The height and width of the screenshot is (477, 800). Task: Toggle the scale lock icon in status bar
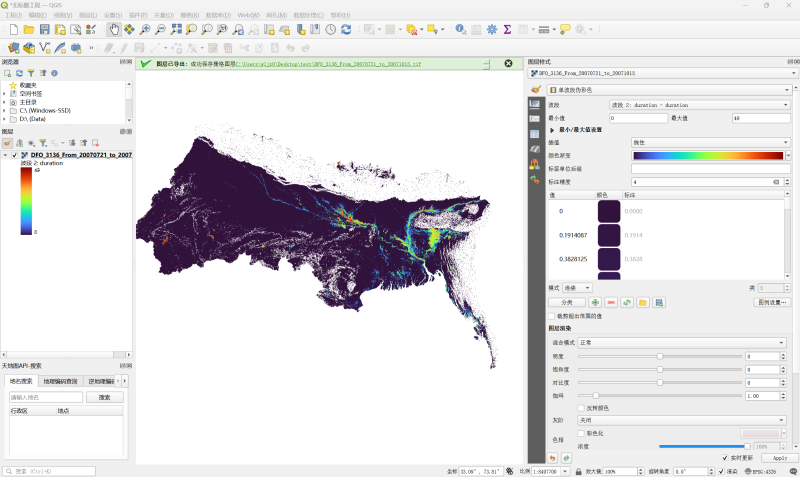pyautogui.click(x=579, y=471)
